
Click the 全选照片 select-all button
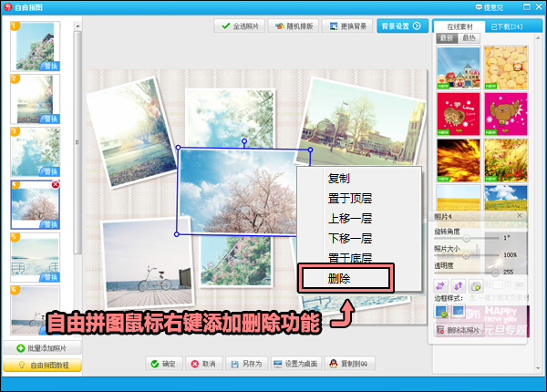click(x=240, y=26)
